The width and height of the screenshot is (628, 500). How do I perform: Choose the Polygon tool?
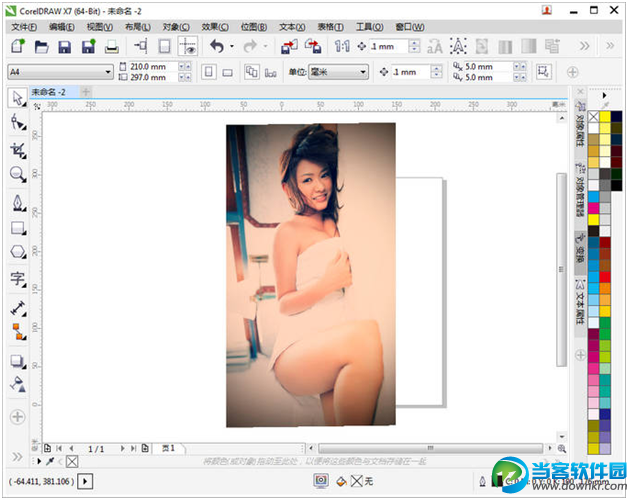[x=17, y=252]
